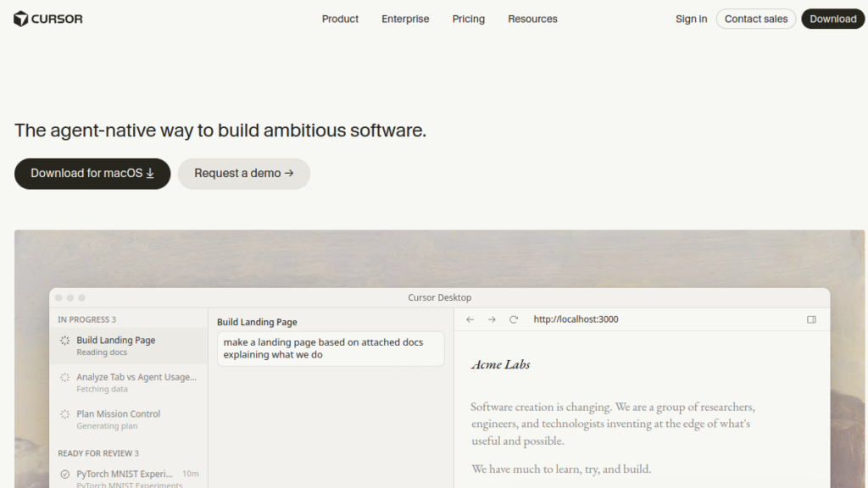This screenshot has width=868, height=488.
Task: Click the spinner icon beside Build Landing Page
Action: tap(64, 341)
